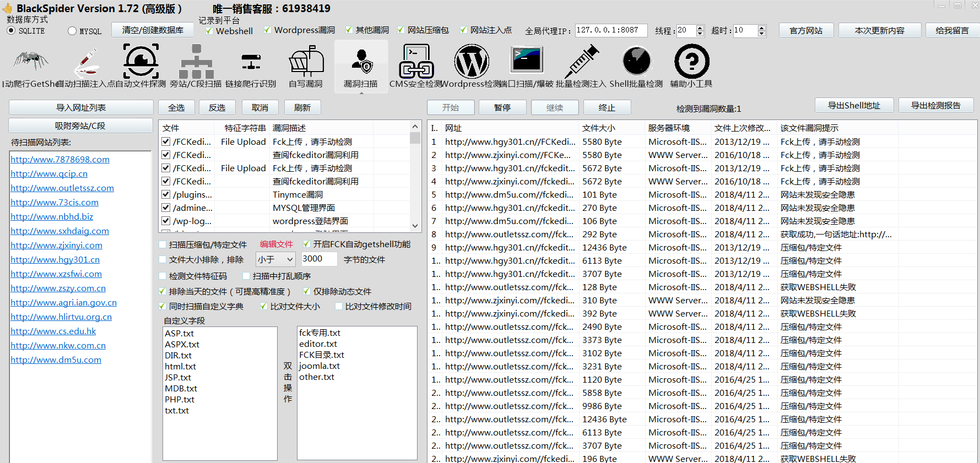
Task: Toggle 仅排除动态文件 checkbox
Action: (307, 291)
